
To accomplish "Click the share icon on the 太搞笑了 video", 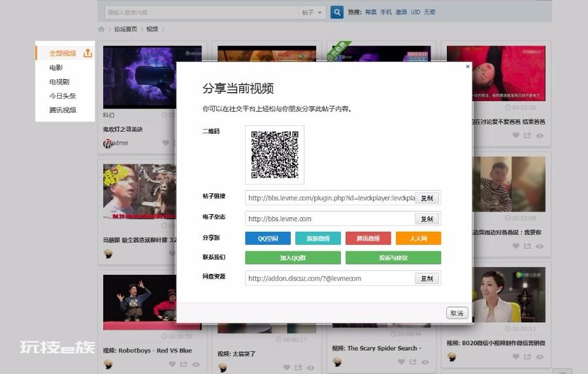I will (x=298, y=367).
